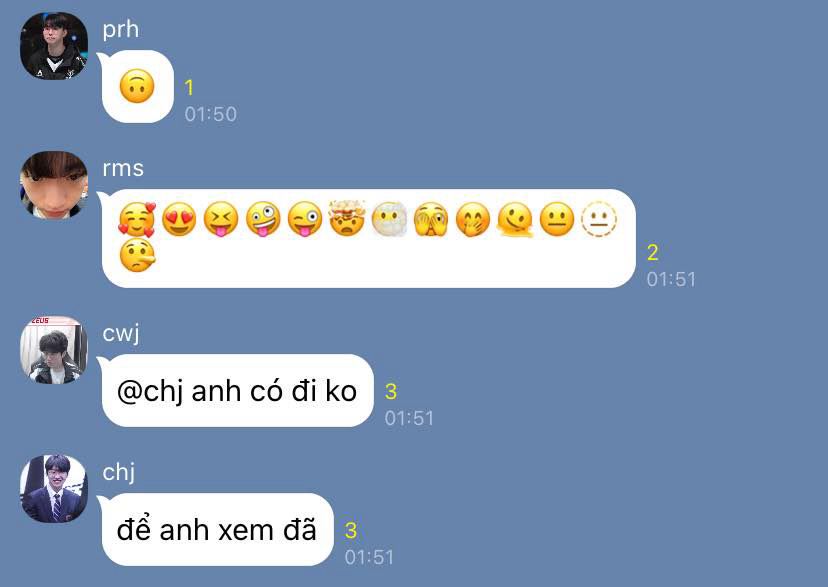The width and height of the screenshot is (828, 587).
Task: Tap the zany crazy face emoji
Action: [x=263, y=219]
